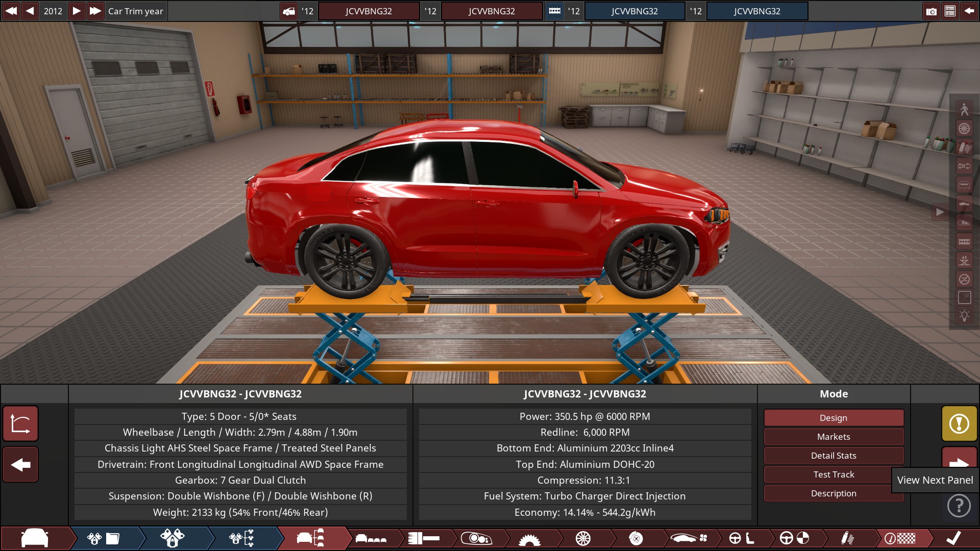Open the last JCVVBNG32 engine variant tab

pos(757,11)
